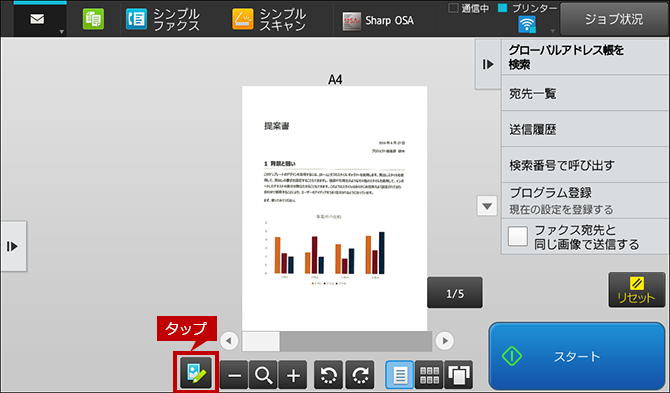Go to next page with right arrow
The height and width of the screenshot is (393, 670).
point(445,341)
